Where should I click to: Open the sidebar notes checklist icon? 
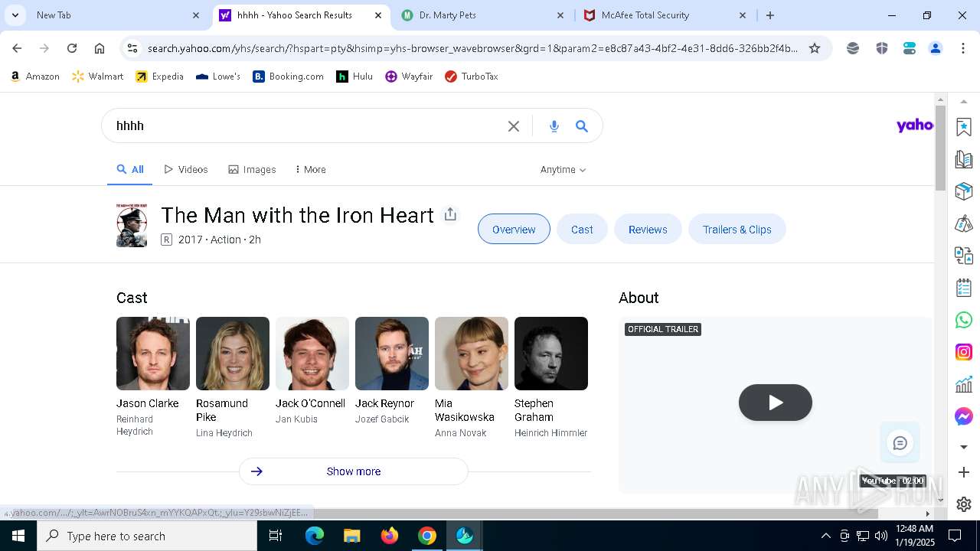point(964,288)
